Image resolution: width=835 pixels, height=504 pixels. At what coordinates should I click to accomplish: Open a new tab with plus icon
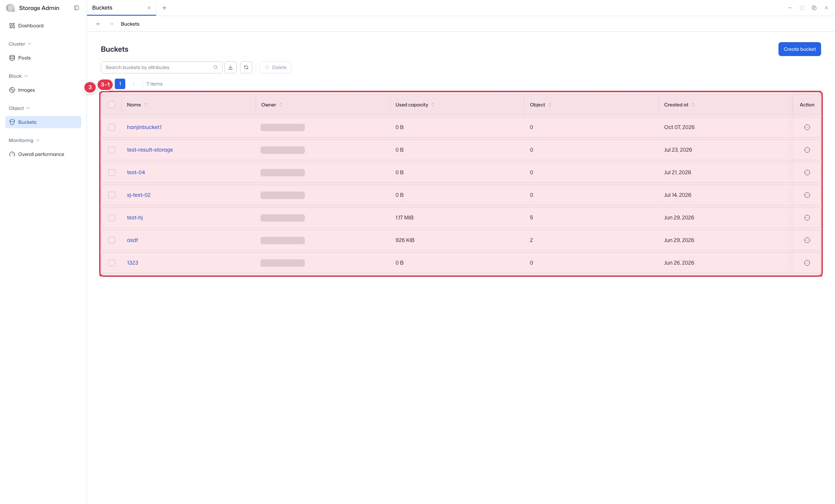164,8
